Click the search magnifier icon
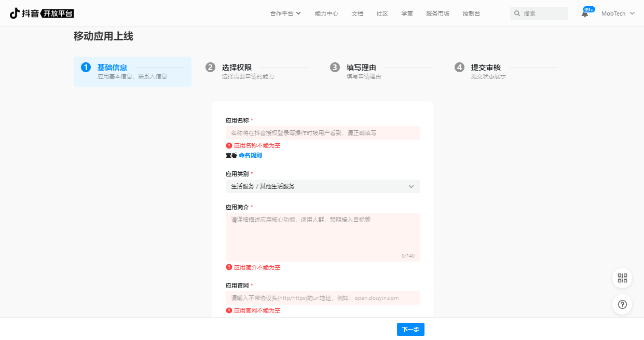The height and width of the screenshot is (340, 644). [x=517, y=13]
